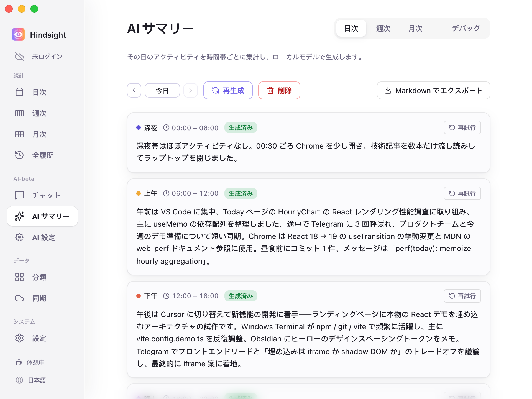Retry the 深夜 summary with 再試行

462,127
